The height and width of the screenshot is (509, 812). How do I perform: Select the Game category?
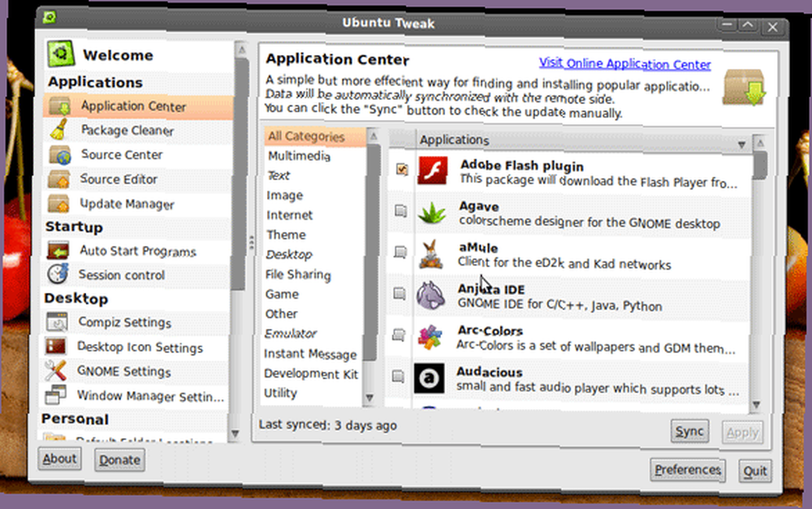282,294
